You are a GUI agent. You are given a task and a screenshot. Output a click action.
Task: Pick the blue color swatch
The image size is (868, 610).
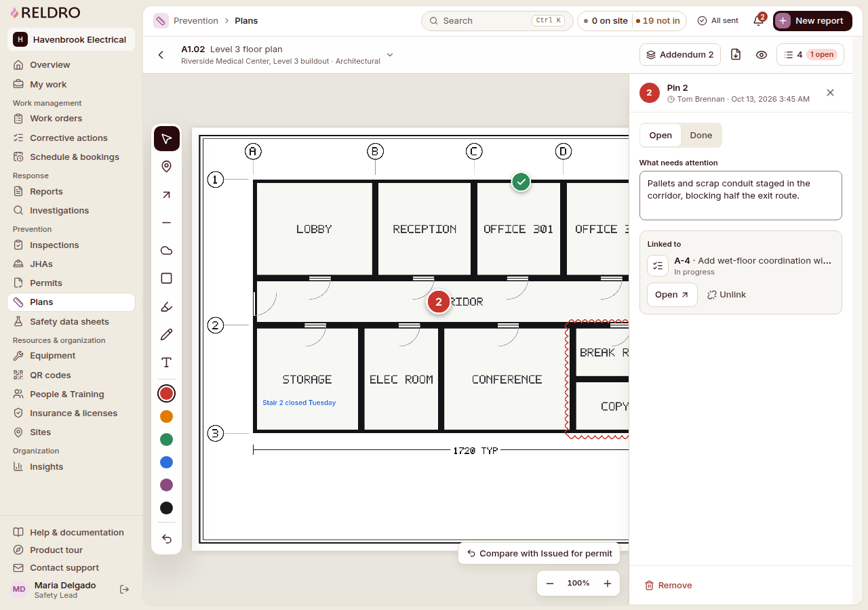pyautogui.click(x=166, y=462)
